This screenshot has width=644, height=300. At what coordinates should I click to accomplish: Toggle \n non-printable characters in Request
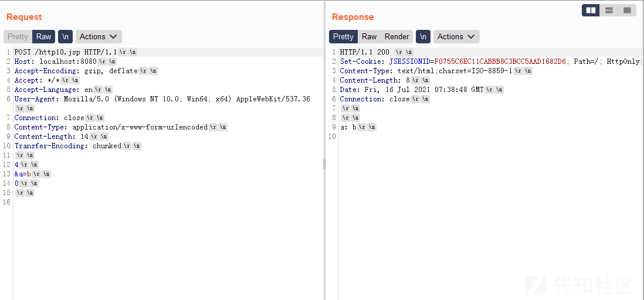[65, 36]
